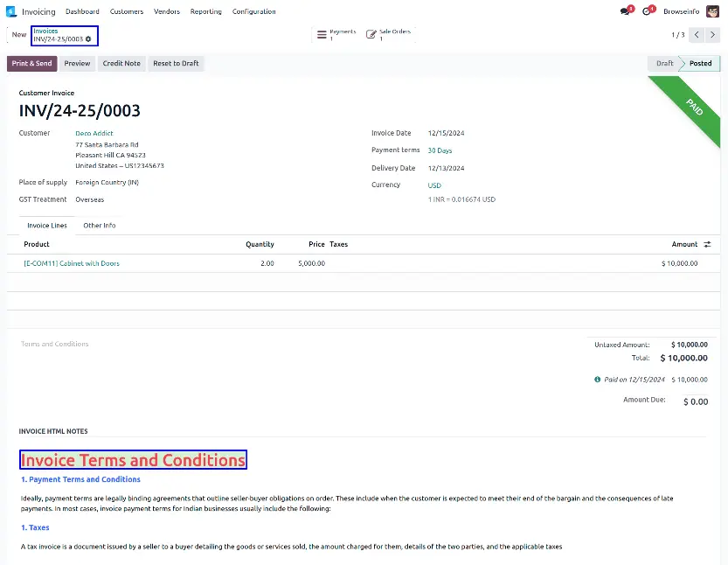The image size is (728, 565).
Task: Click the payment info icon beside Paid on
Action: point(598,380)
